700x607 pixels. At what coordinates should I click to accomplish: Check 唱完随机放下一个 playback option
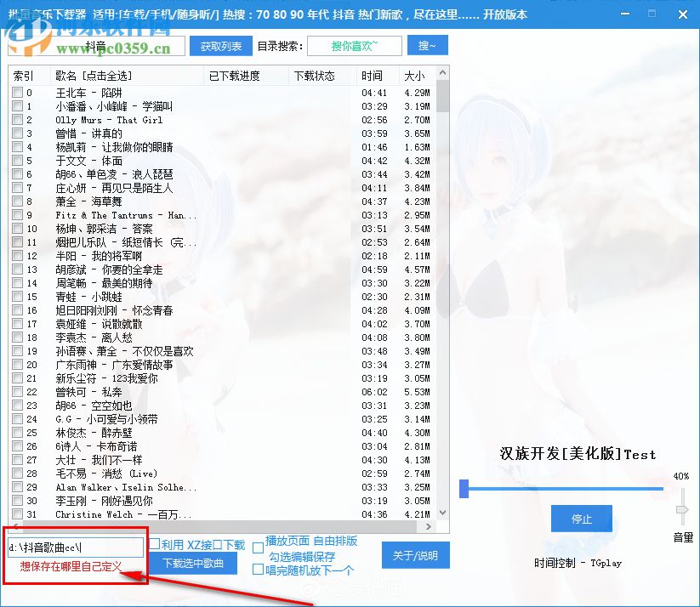(x=258, y=570)
